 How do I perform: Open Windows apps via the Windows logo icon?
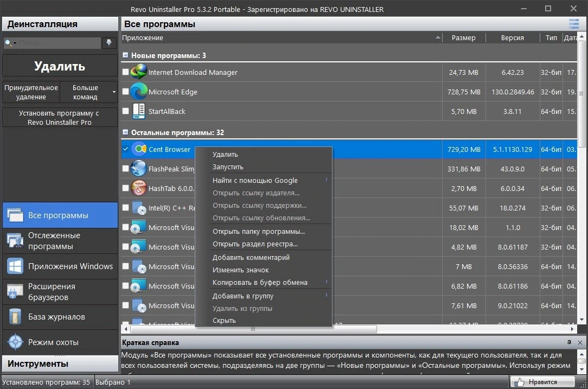(x=15, y=266)
